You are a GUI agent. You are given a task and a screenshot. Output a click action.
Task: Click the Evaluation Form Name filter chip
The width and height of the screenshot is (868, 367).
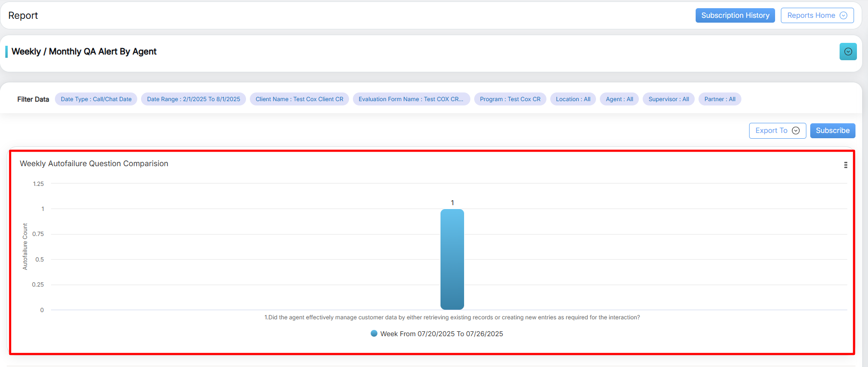click(x=411, y=99)
